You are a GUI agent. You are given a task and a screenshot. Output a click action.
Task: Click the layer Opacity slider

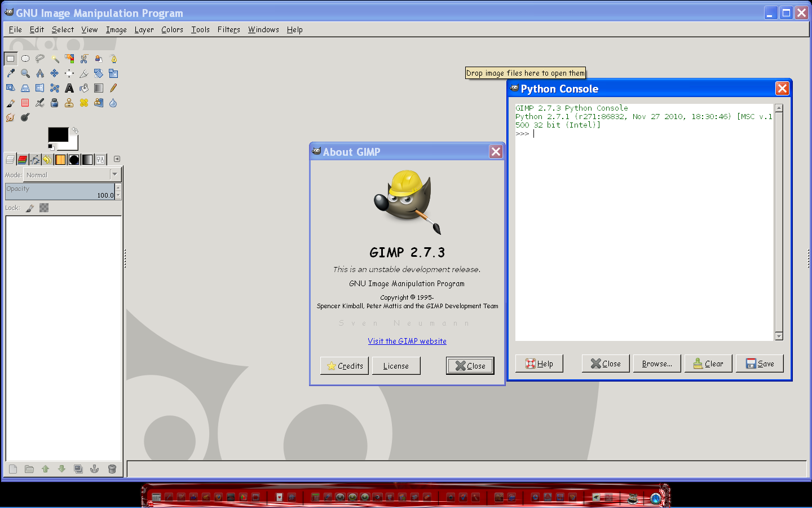60,191
